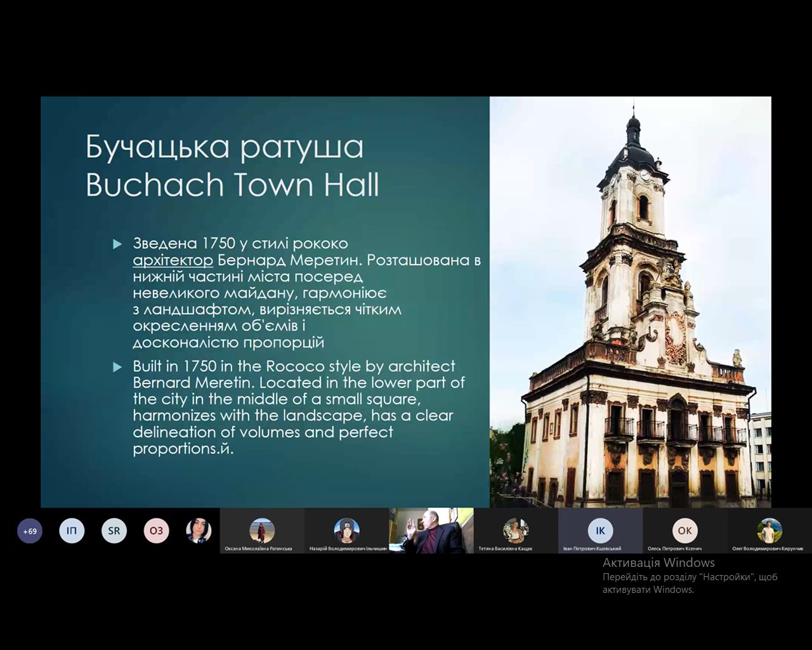The image size is (812, 650).
Task: Follow the underlined архітектор link
Action: coord(173,260)
